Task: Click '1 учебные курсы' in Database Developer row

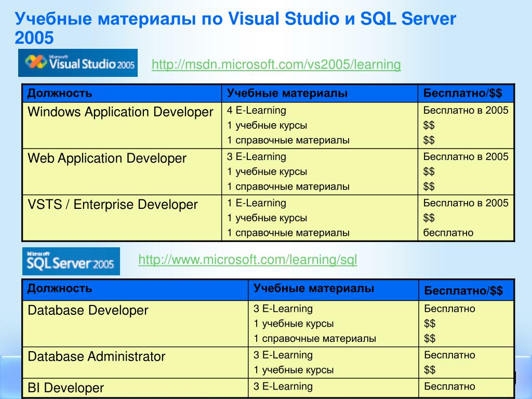Action: (x=294, y=324)
